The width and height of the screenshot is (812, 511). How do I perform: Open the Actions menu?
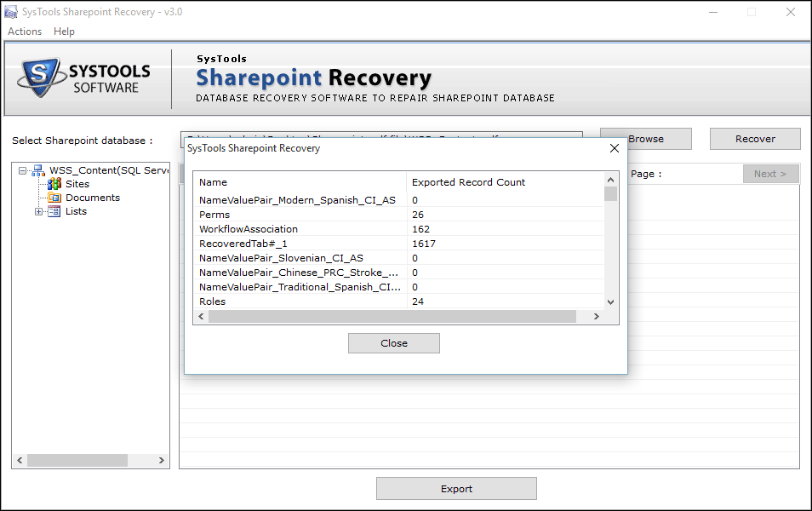25,32
